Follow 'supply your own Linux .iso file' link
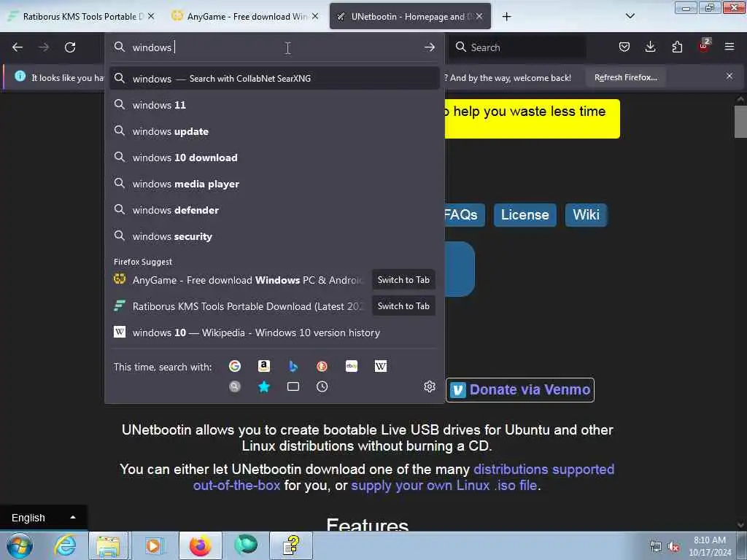747x560 pixels. click(444, 485)
